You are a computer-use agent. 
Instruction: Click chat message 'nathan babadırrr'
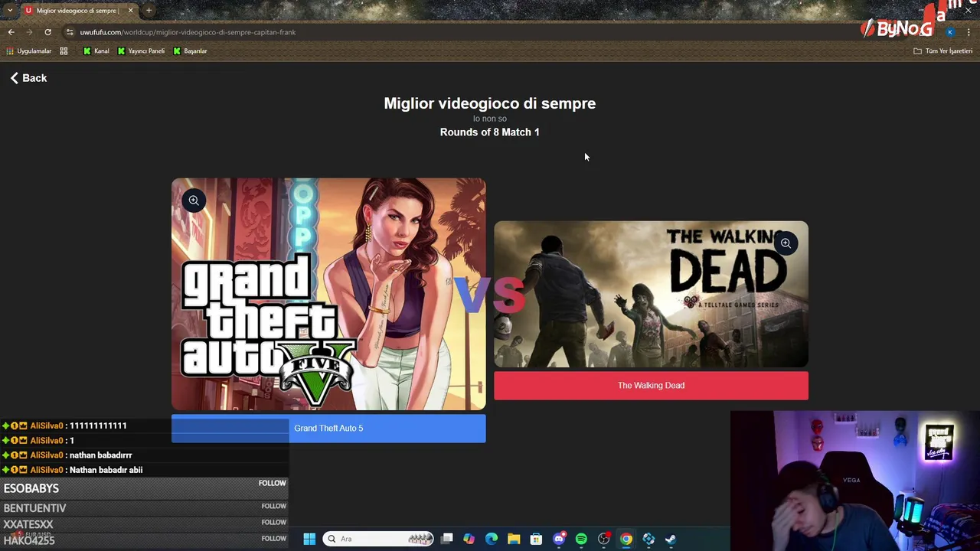click(x=100, y=455)
